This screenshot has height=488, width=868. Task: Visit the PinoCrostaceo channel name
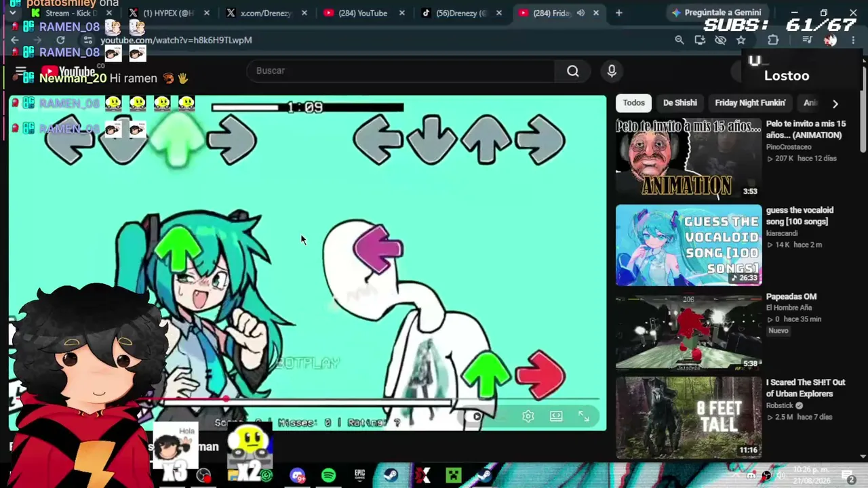(x=789, y=147)
